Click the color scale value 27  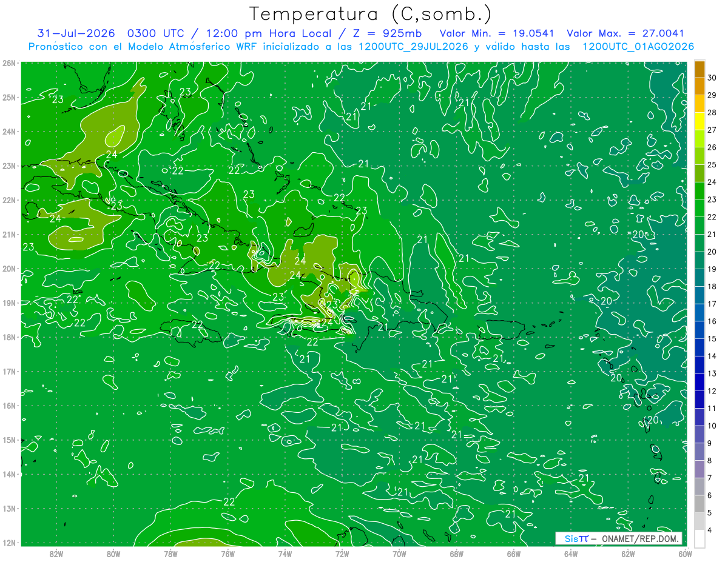[712, 130]
